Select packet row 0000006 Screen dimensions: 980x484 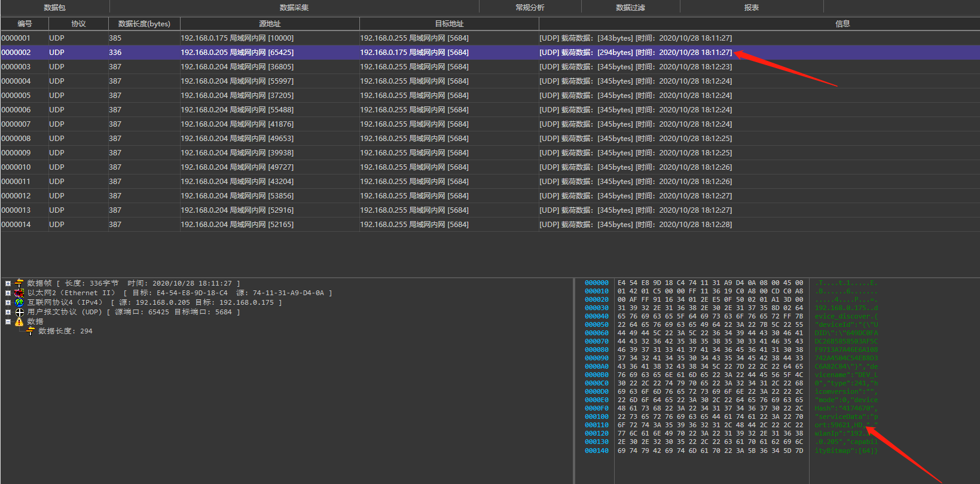[x=490, y=110]
